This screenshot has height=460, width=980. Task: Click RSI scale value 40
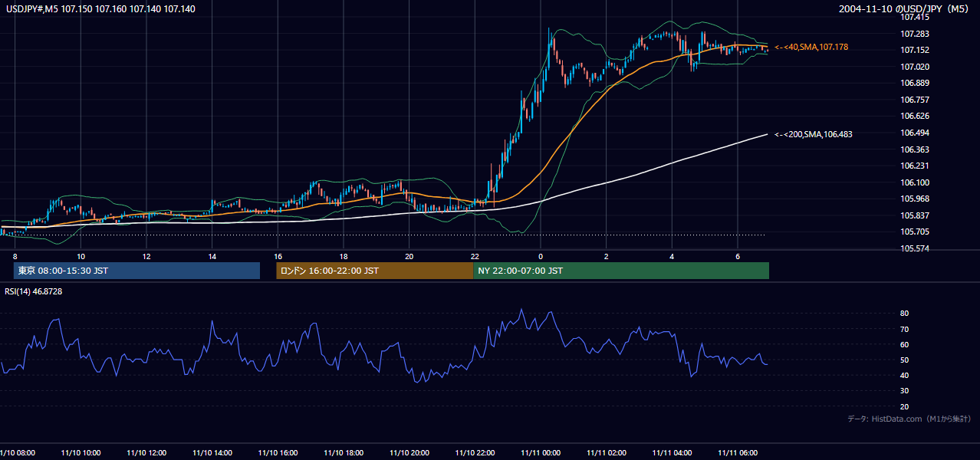(905, 376)
